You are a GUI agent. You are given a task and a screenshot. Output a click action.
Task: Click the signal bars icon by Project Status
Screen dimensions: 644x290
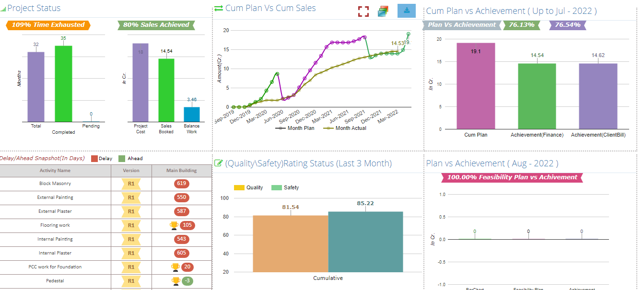(3, 9)
